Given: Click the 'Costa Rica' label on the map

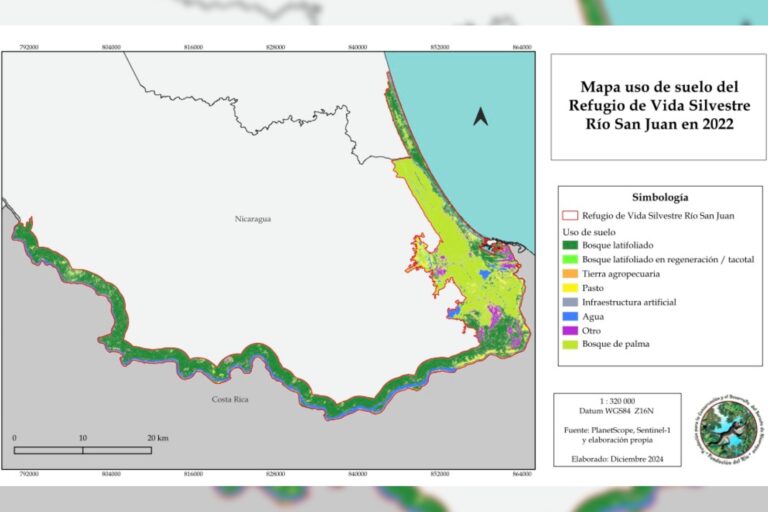Looking at the screenshot, I should tap(230, 399).
